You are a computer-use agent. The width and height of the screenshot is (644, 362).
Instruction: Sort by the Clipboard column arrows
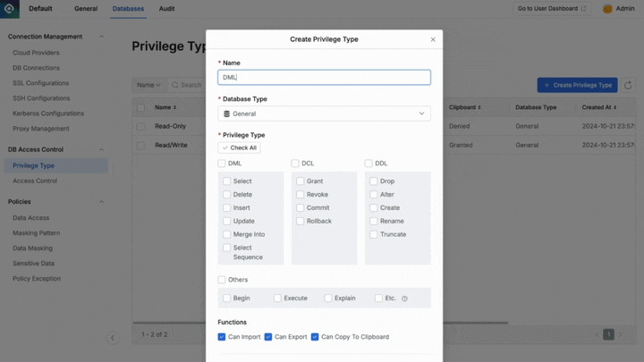click(x=479, y=107)
